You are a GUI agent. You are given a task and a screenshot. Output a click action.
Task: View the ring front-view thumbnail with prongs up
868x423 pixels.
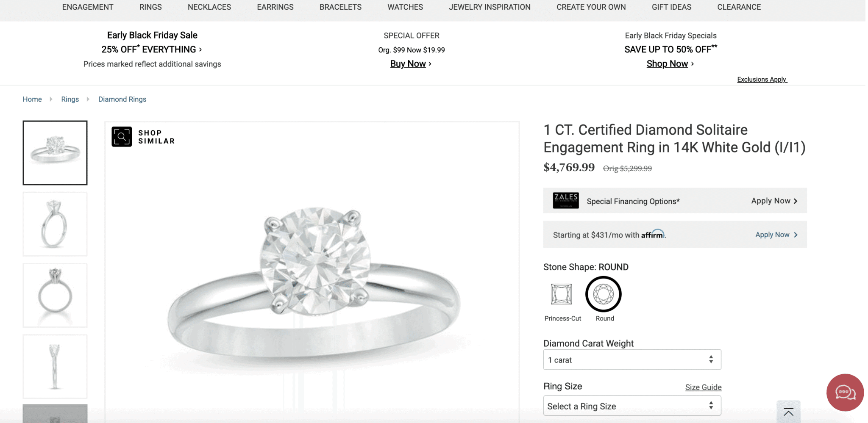[x=55, y=295]
